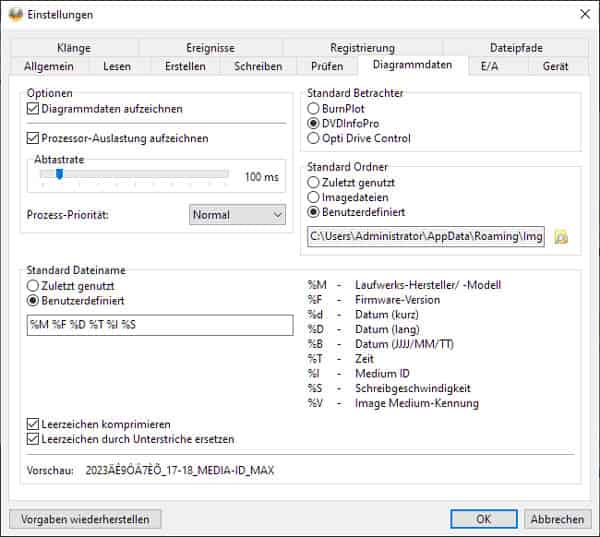Image resolution: width=600 pixels, height=537 pixels.
Task: Open the Prozess-Priorität dropdown
Action: [237, 214]
